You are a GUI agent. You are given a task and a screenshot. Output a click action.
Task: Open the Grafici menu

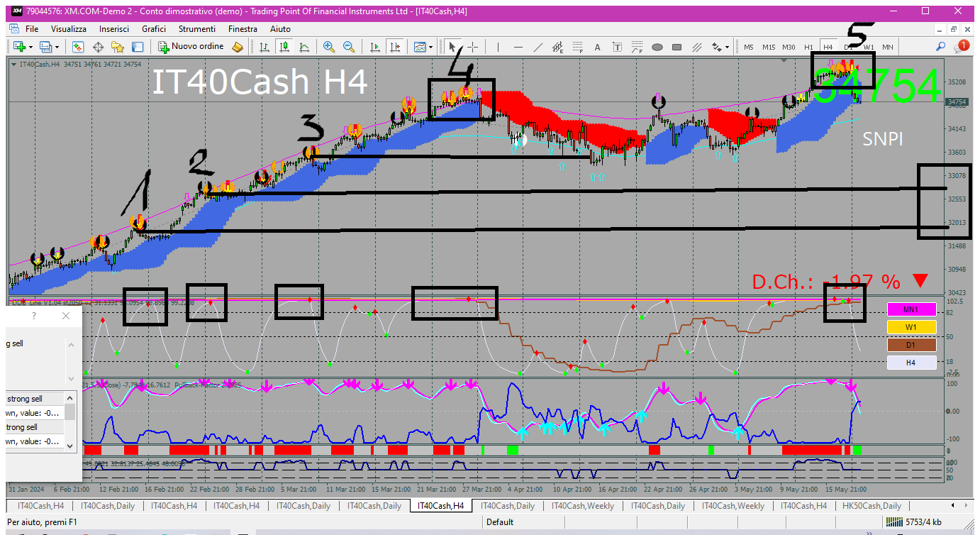[x=154, y=29]
